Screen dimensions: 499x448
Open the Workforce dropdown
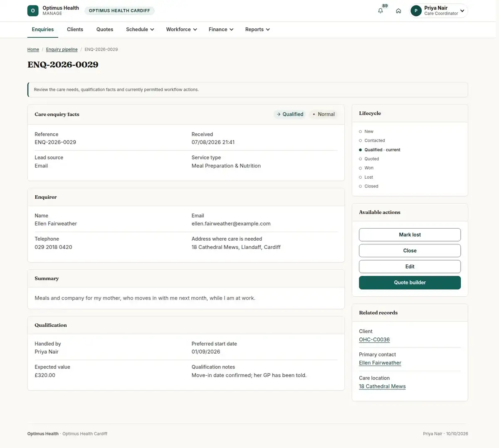pos(181,30)
